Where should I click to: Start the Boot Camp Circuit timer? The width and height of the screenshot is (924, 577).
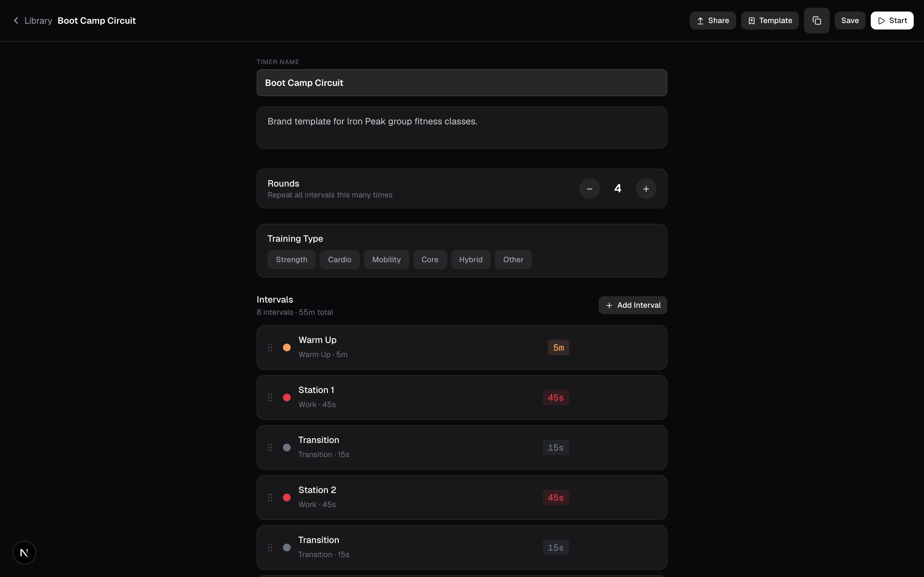click(892, 21)
